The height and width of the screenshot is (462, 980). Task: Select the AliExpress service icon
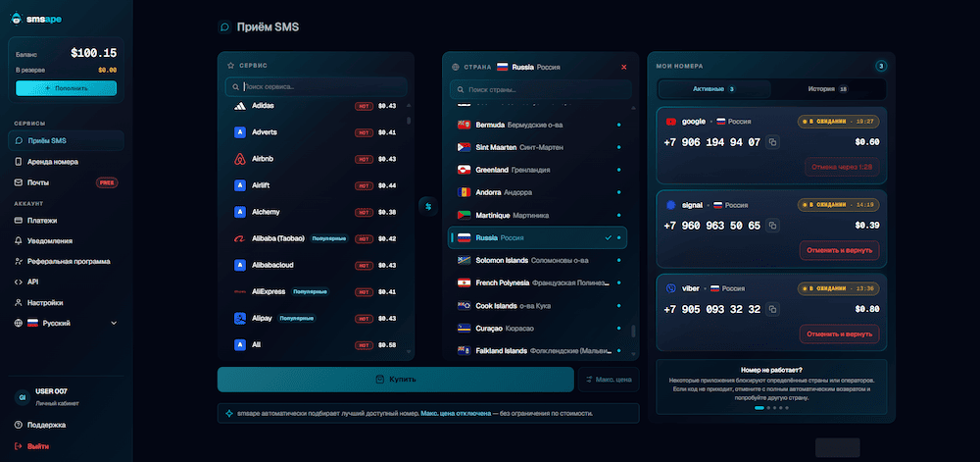(x=239, y=291)
